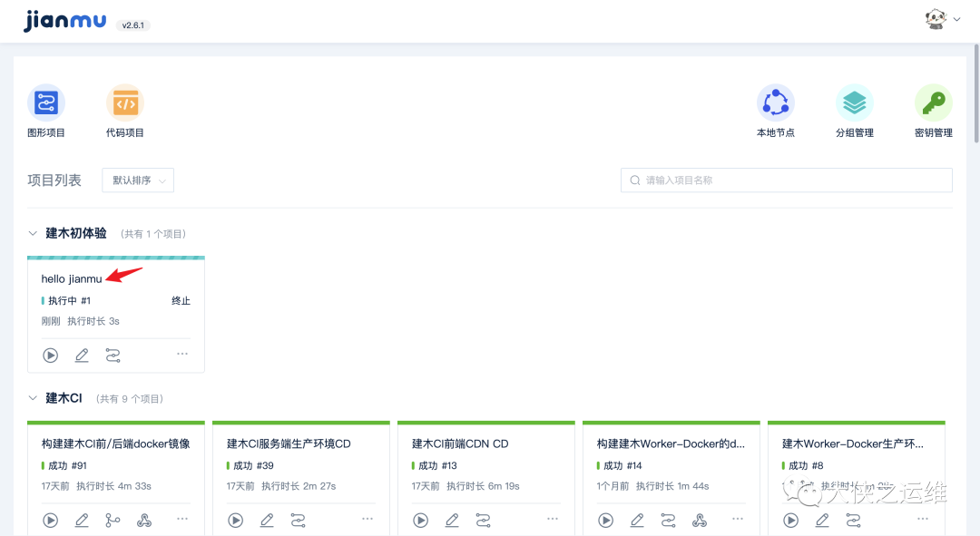The height and width of the screenshot is (536, 980).
Task: Edit 建木CI服务端生产环境CD project
Action: 267,521
